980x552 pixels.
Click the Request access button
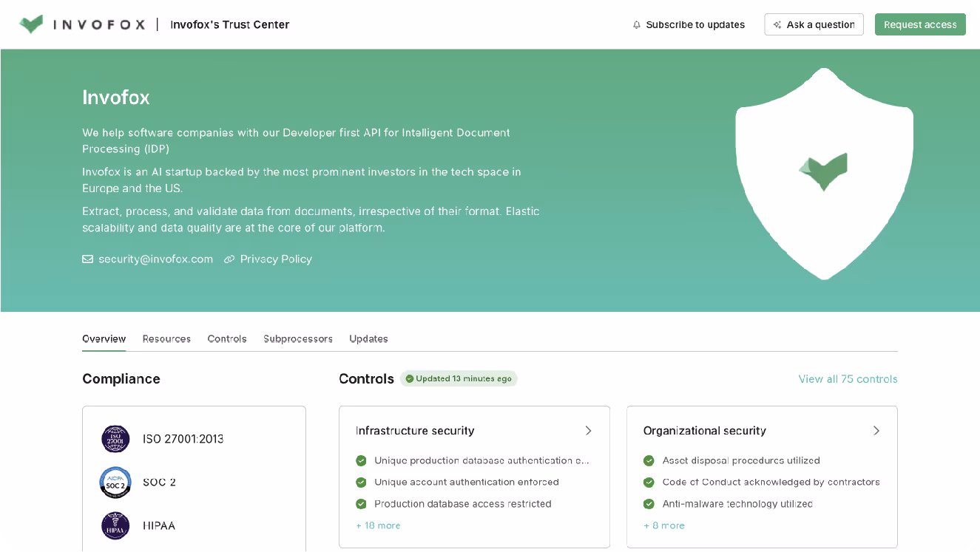pos(920,24)
